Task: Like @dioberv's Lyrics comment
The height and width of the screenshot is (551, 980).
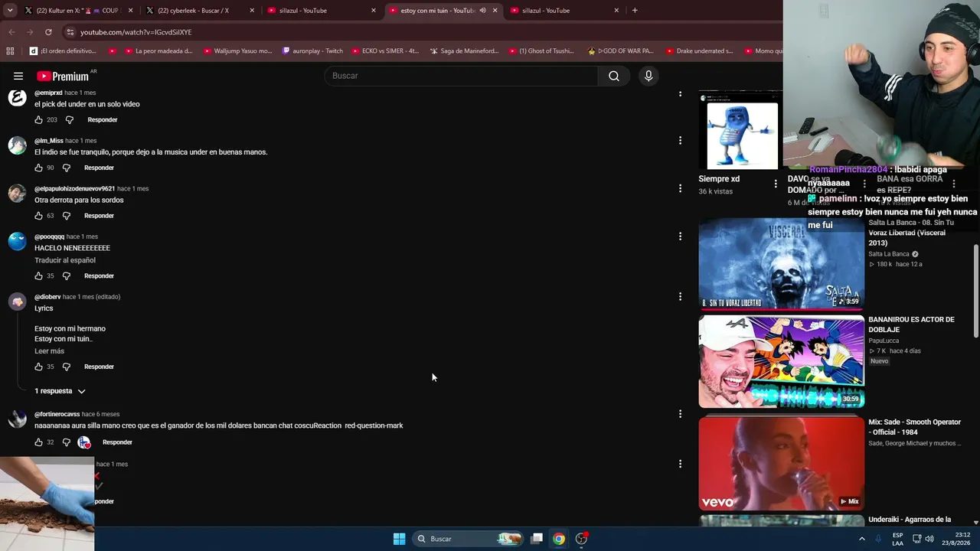Action: click(x=38, y=367)
